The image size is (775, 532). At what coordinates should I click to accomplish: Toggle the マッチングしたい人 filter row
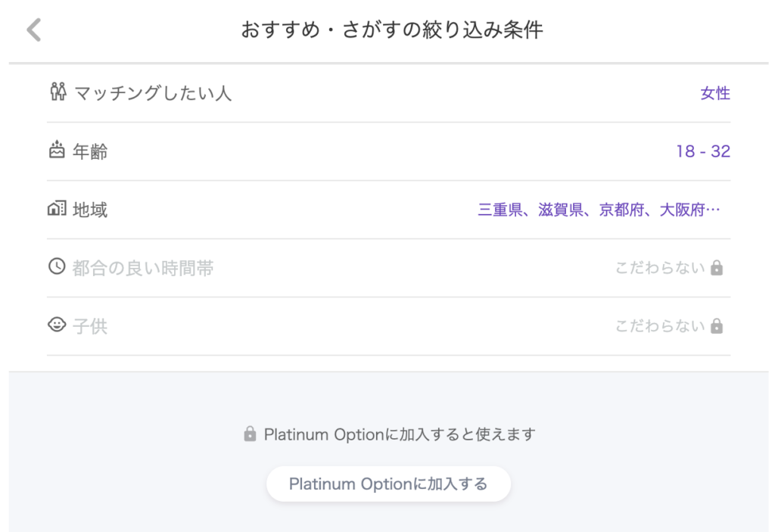[387, 92]
